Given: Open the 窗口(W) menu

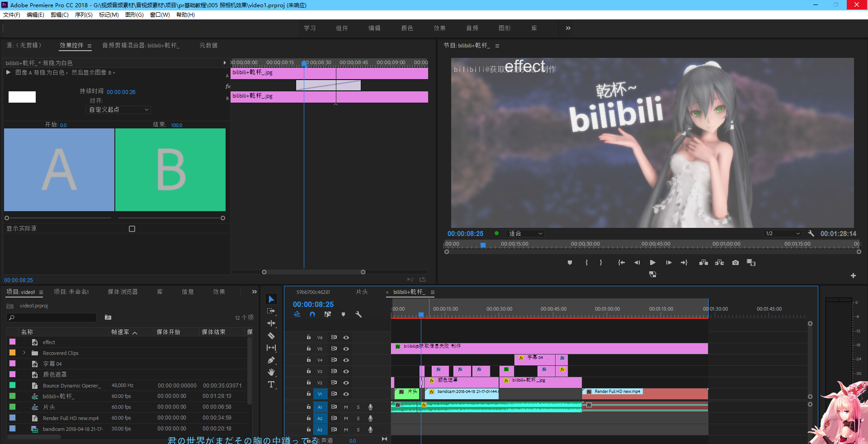Looking at the screenshot, I should (x=160, y=15).
